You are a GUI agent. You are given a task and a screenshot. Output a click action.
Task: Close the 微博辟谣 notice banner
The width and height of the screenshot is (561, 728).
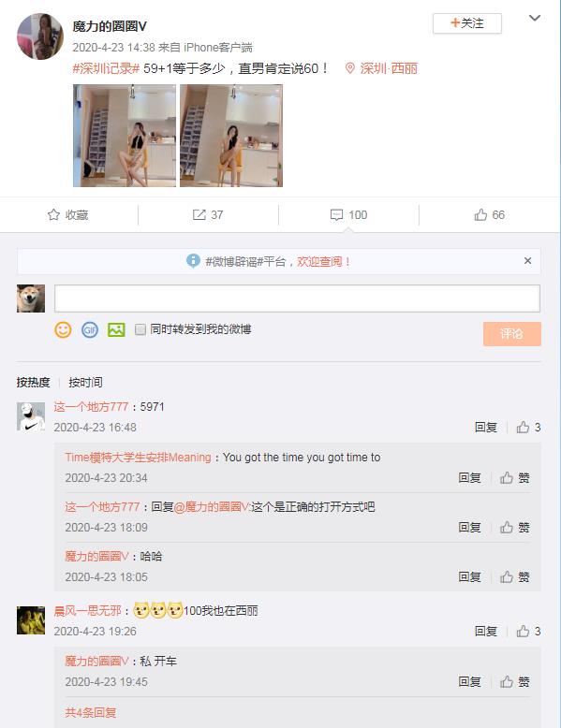[527, 261]
